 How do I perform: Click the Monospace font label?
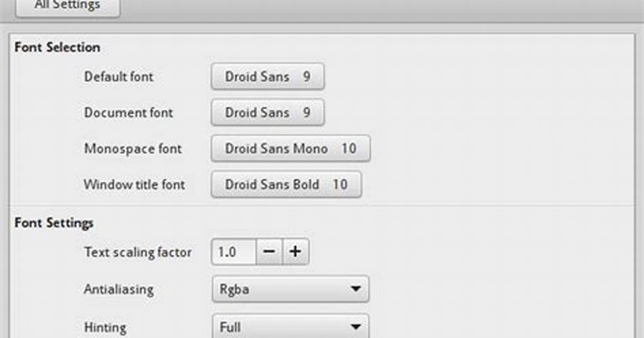pyautogui.click(x=132, y=149)
